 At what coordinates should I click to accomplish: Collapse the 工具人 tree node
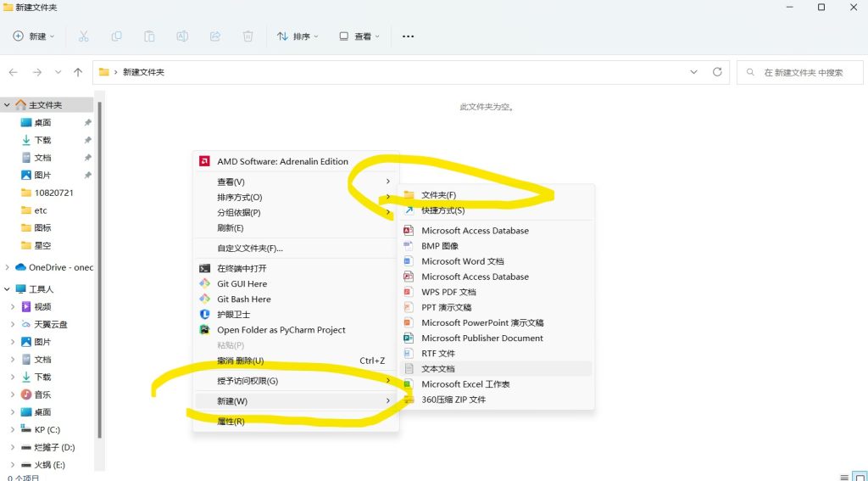(7, 288)
